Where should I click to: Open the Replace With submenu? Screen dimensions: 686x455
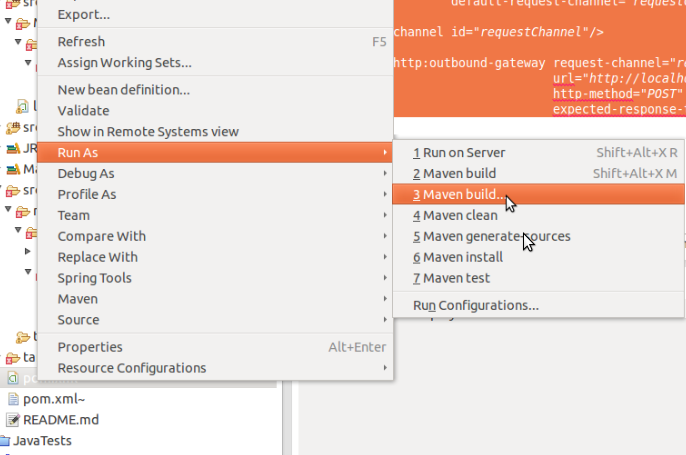coord(215,257)
